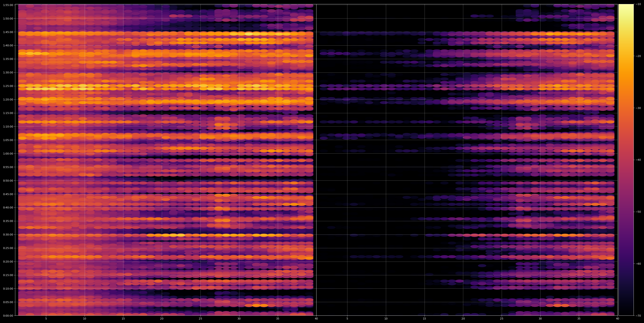Click the 0:00:00 y-axis tick label
The width and height of the screenshot is (644, 323).
pyautogui.click(x=8, y=315)
